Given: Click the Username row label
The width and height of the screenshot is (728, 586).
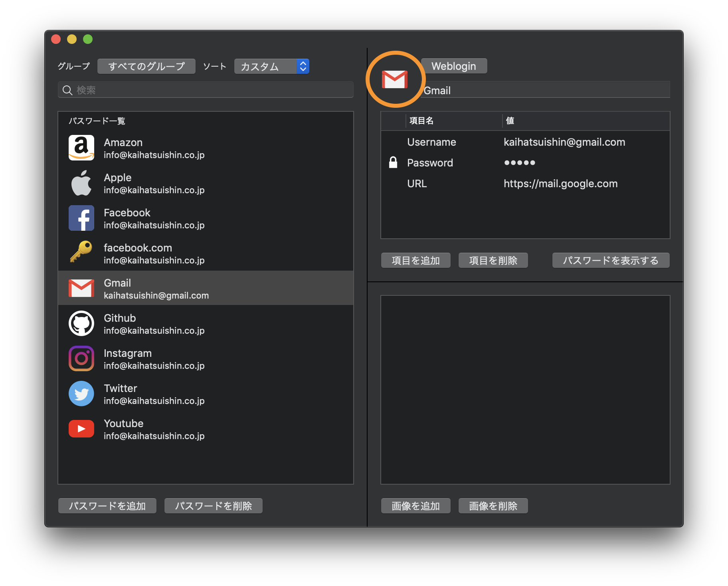Looking at the screenshot, I should [x=431, y=142].
